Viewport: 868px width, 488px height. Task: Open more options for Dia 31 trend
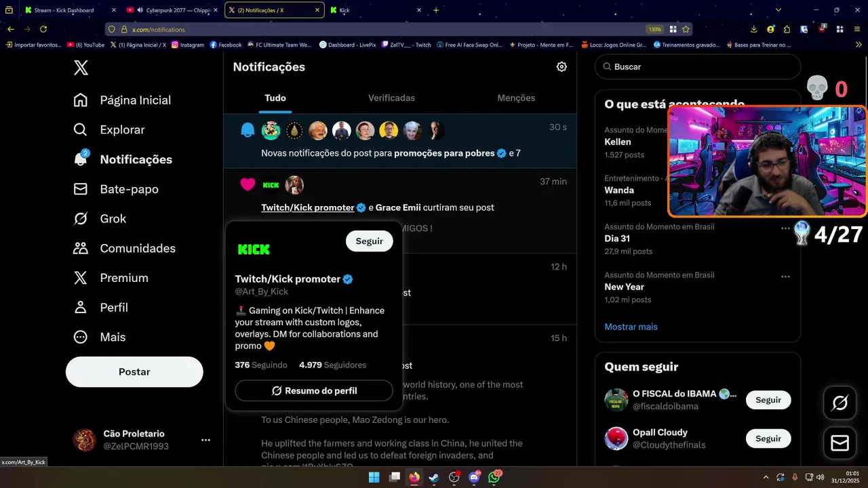(785, 228)
